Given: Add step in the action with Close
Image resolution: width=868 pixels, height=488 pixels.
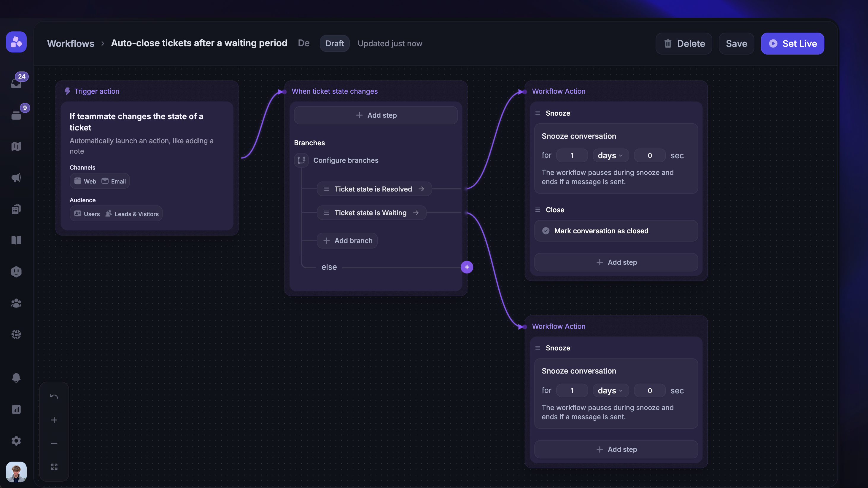Looking at the screenshot, I should click(x=616, y=262).
